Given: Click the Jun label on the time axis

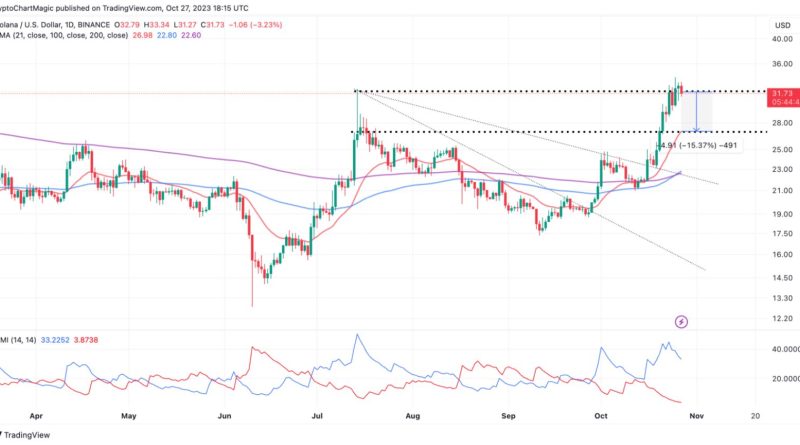Looking at the screenshot, I should coord(224,416).
